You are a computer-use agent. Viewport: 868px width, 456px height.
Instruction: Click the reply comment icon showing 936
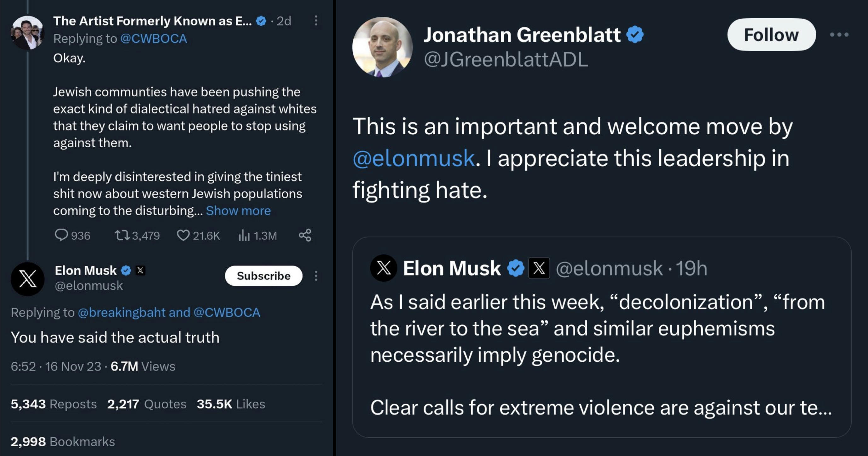coord(61,235)
